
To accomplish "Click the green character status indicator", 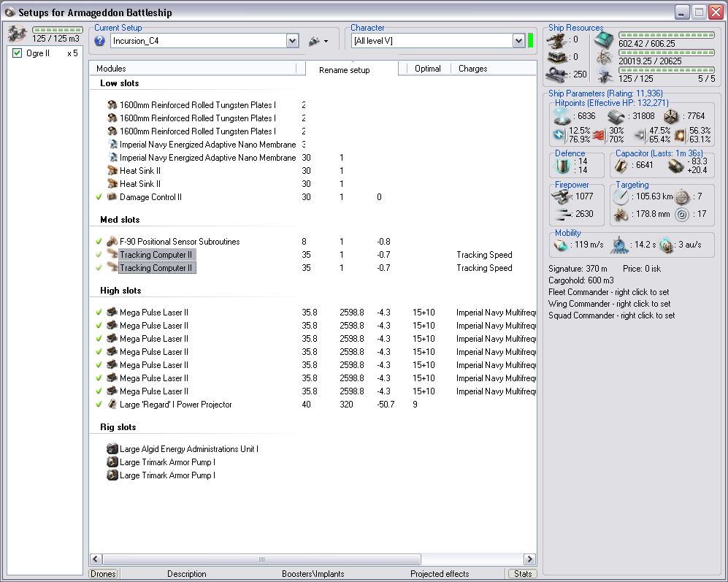I will click(x=530, y=40).
